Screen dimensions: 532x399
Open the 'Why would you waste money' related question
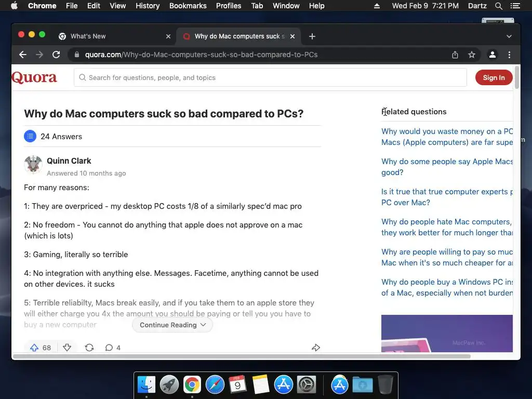[447, 137]
